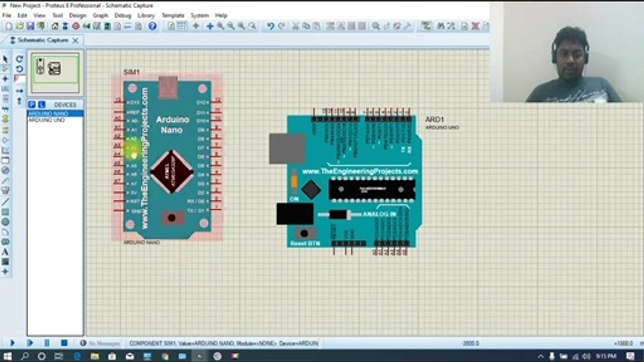Click the No Messages status indicator

[x=100, y=343]
